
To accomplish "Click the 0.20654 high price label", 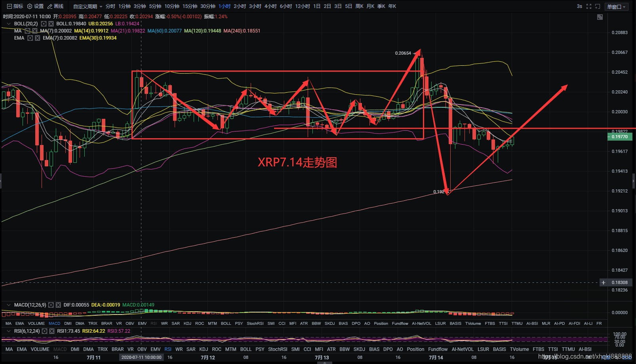I will pos(403,53).
